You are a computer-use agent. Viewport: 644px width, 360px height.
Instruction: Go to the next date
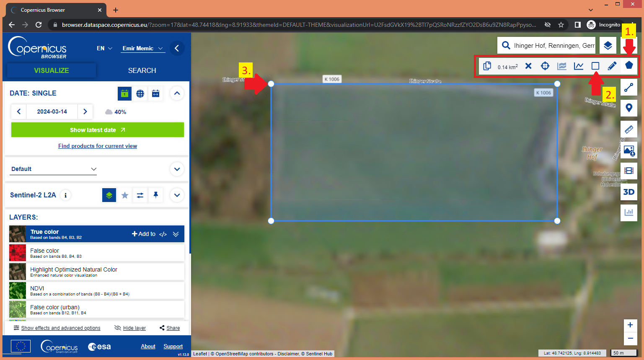tap(85, 111)
